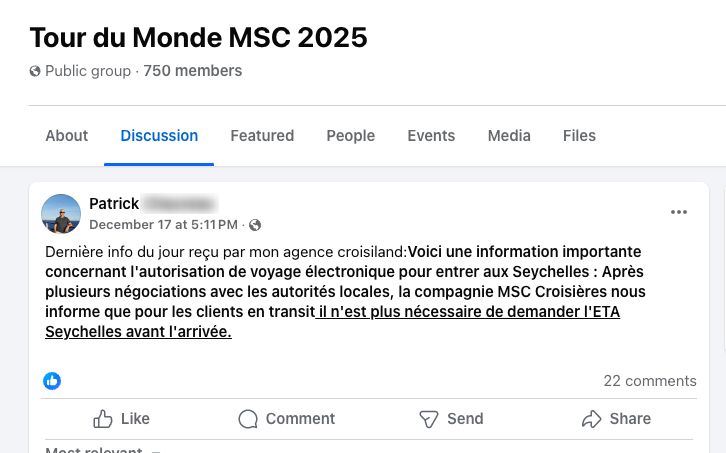Share the post using Share button

(x=616, y=419)
